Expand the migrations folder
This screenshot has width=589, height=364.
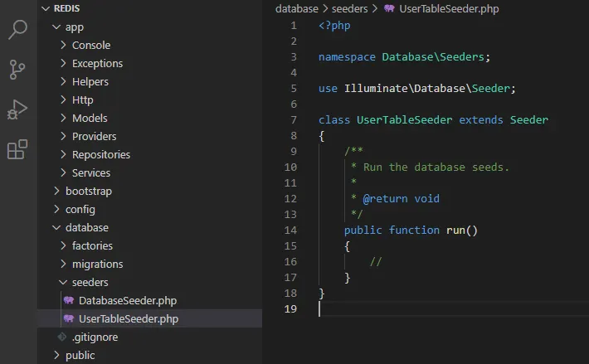pyautogui.click(x=63, y=264)
